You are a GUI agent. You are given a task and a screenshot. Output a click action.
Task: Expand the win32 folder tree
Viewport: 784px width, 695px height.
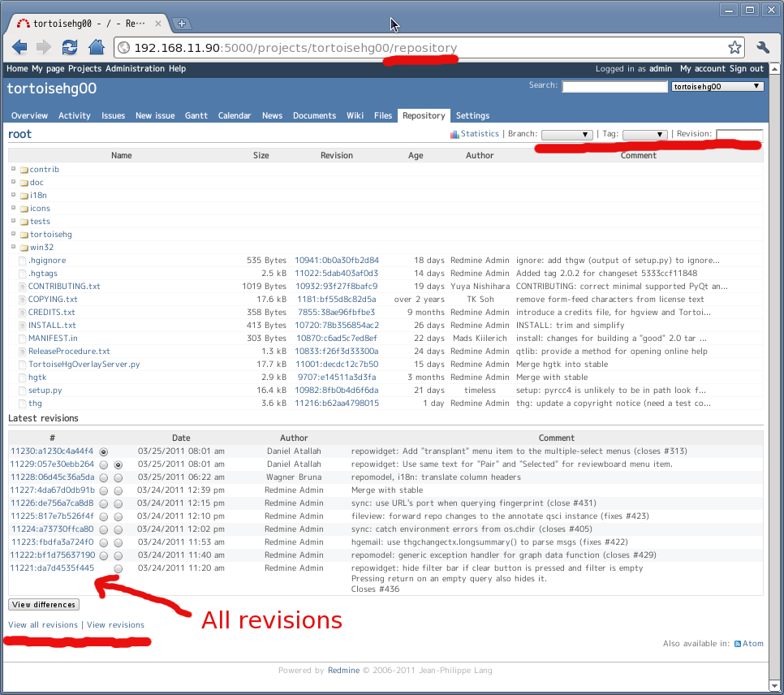click(x=14, y=247)
